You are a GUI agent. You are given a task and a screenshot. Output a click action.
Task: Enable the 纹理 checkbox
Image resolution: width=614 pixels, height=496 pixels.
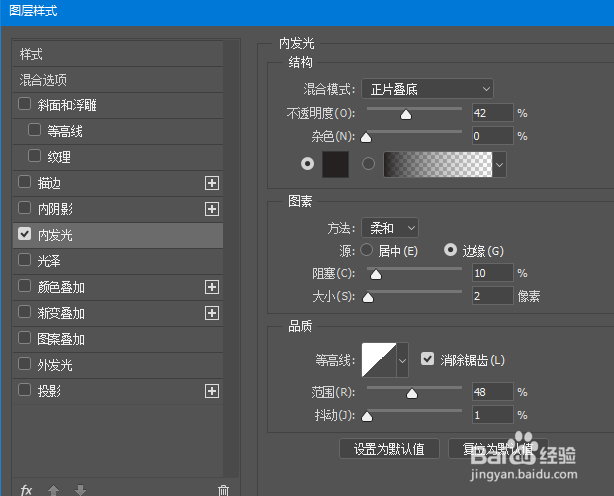click(x=34, y=155)
